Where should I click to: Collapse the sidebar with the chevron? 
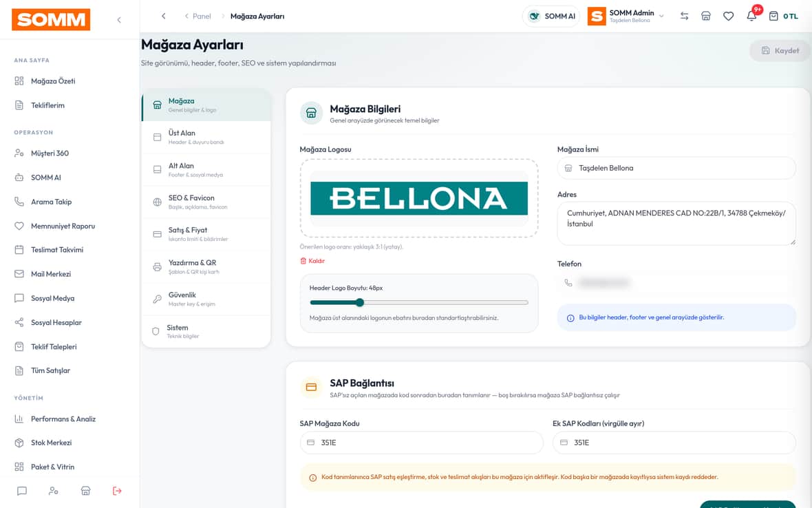click(119, 20)
